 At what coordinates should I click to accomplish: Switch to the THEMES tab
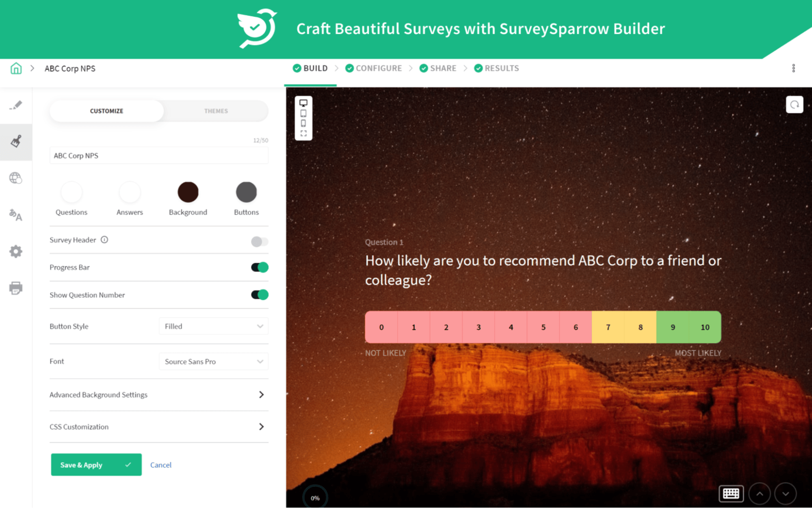point(216,111)
